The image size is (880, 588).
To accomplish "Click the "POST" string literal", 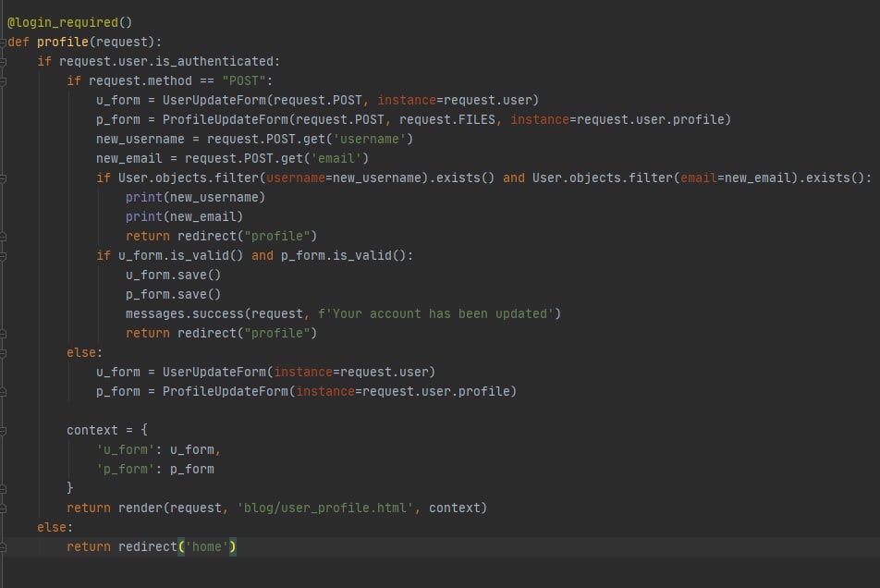I will point(244,80).
